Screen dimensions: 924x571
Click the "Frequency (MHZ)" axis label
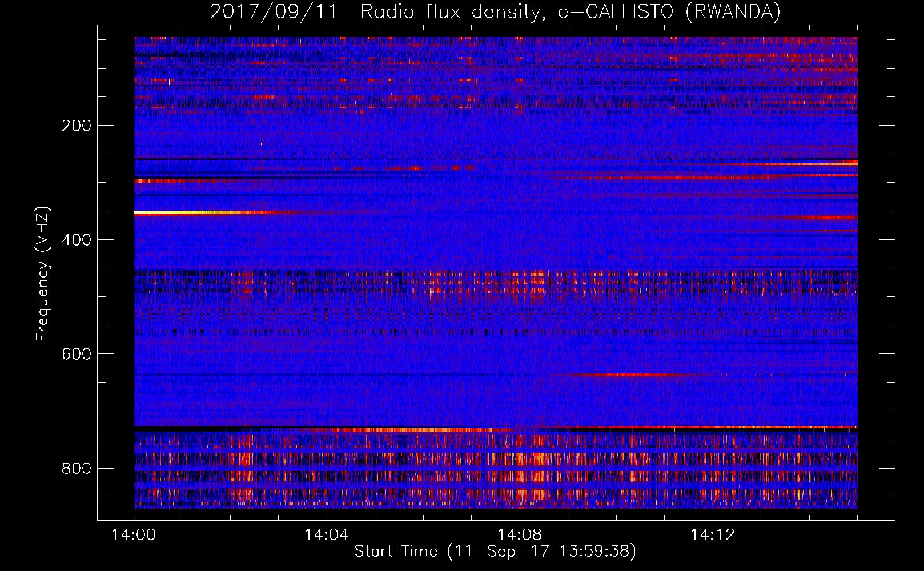(x=43, y=274)
